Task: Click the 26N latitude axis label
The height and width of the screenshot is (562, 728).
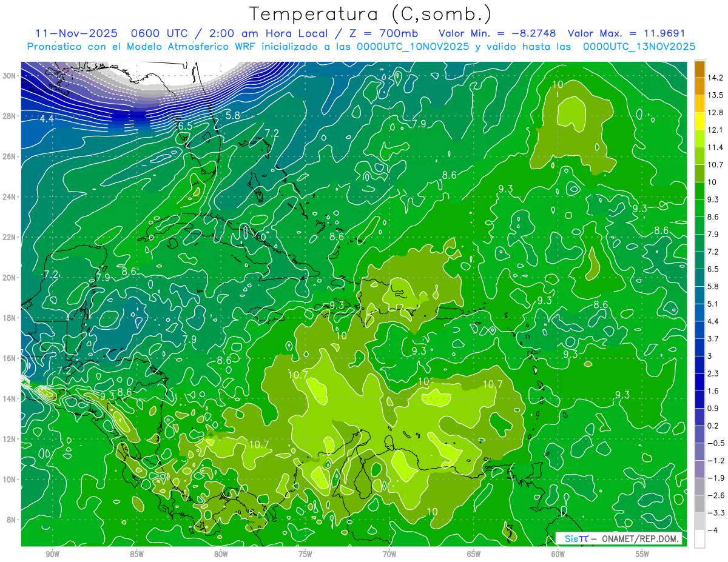Action: click(x=10, y=156)
